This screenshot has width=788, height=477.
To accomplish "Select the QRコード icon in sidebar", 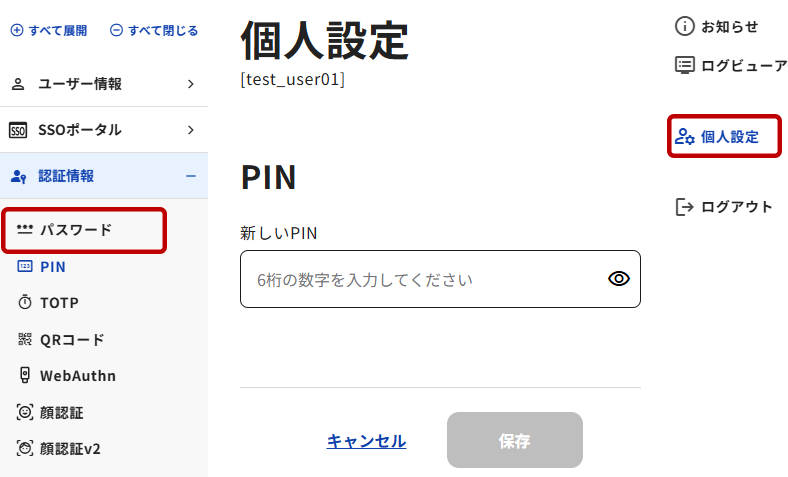I will (25, 340).
